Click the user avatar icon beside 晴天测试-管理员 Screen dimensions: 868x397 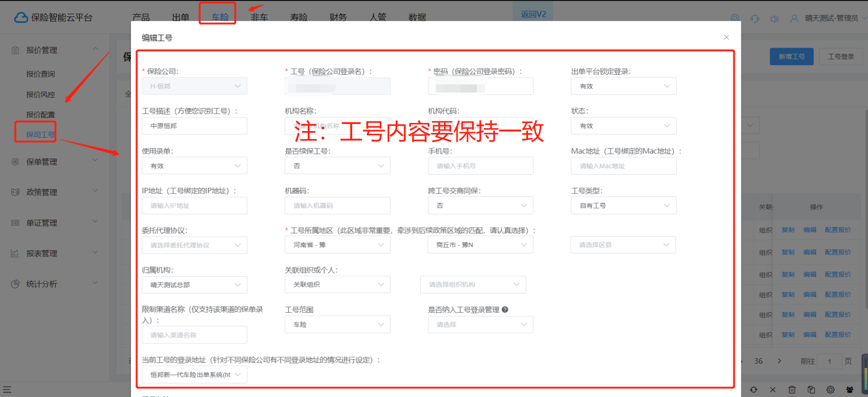tap(794, 18)
